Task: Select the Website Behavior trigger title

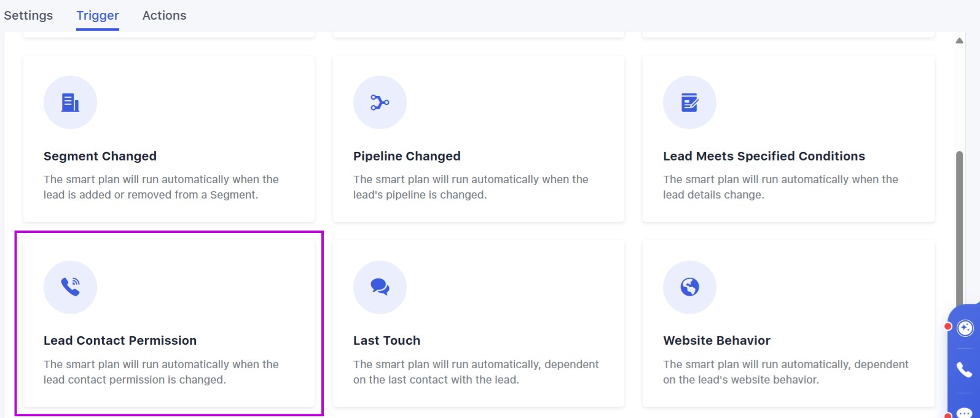Action: point(716,341)
